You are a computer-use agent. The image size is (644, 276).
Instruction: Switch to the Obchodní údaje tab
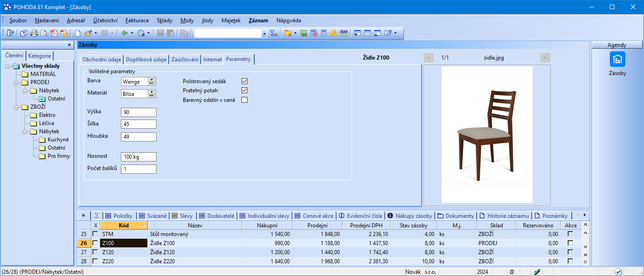(x=101, y=60)
